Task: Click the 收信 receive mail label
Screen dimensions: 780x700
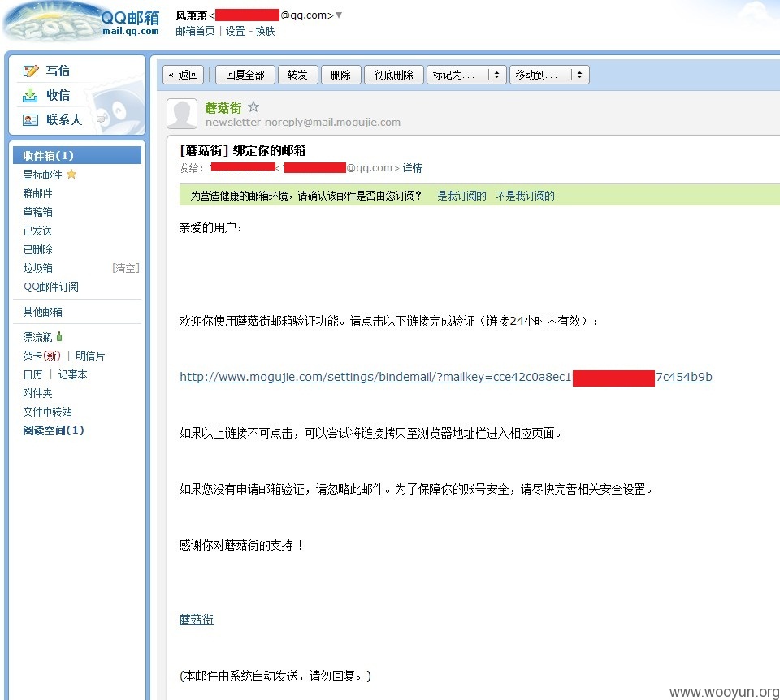Action: click(x=58, y=96)
